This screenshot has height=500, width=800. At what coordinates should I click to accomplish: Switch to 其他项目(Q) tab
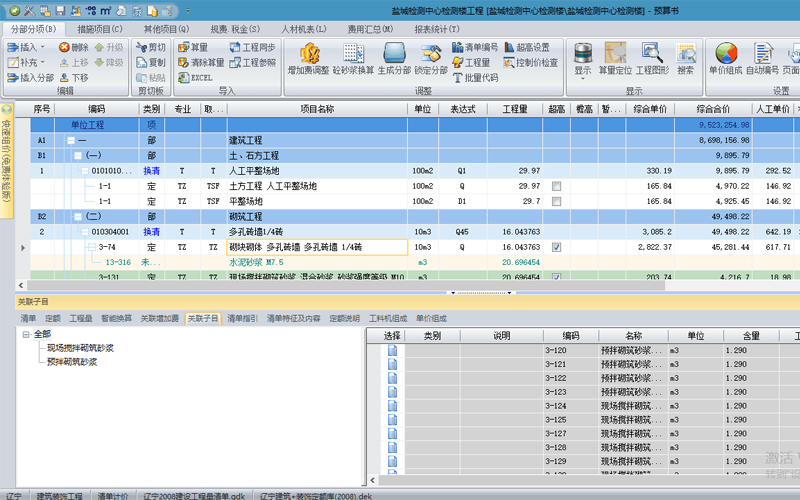166,29
